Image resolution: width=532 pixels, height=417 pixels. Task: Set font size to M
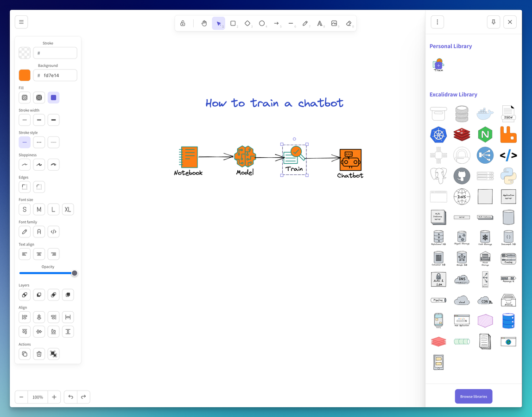(x=39, y=210)
